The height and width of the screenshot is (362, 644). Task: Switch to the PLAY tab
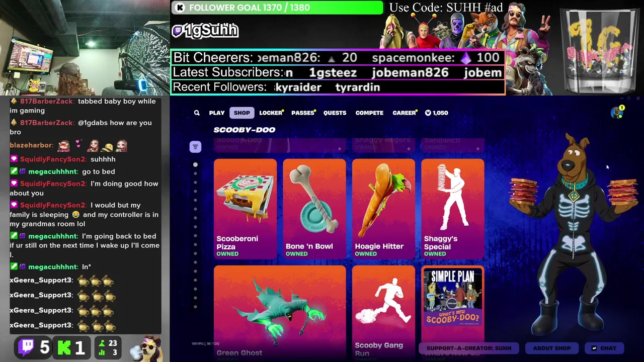pyautogui.click(x=217, y=113)
